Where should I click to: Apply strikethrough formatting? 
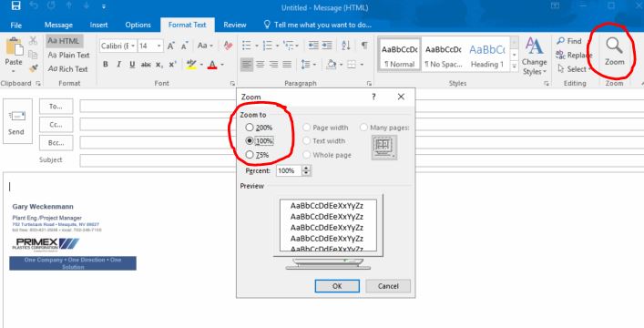[146, 65]
